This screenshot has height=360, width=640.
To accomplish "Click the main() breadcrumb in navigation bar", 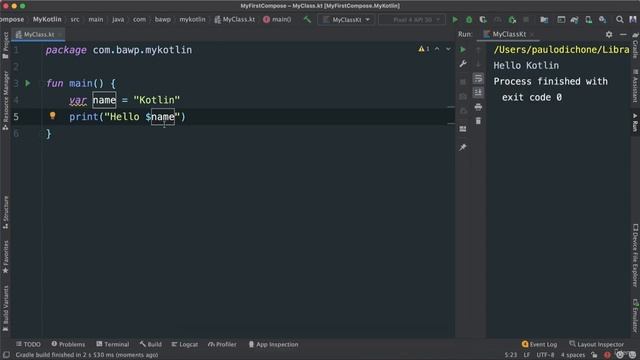I will (x=277, y=19).
